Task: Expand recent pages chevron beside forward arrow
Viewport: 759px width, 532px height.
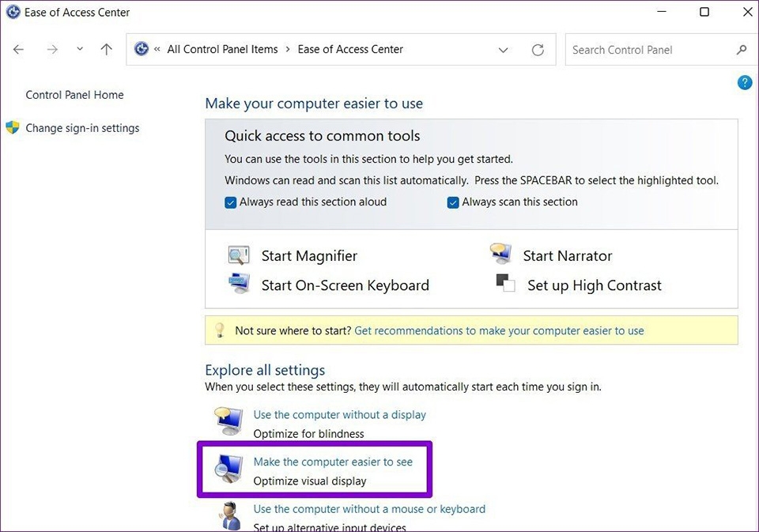Action: coord(79,49)
